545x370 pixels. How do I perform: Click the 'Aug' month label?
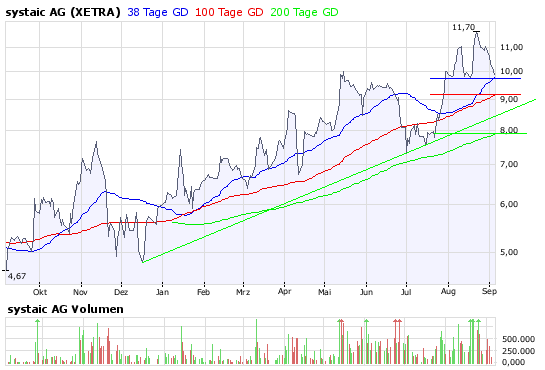[448, 292]
